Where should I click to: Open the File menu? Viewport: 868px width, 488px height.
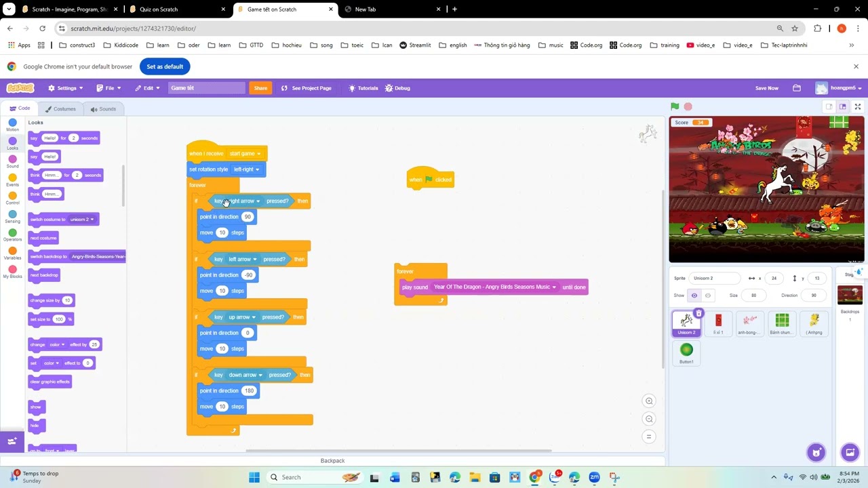(x=108, y=88)
